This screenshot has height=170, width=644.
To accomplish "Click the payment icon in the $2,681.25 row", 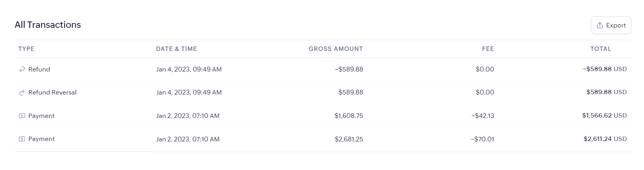I will tap(22, 139).
